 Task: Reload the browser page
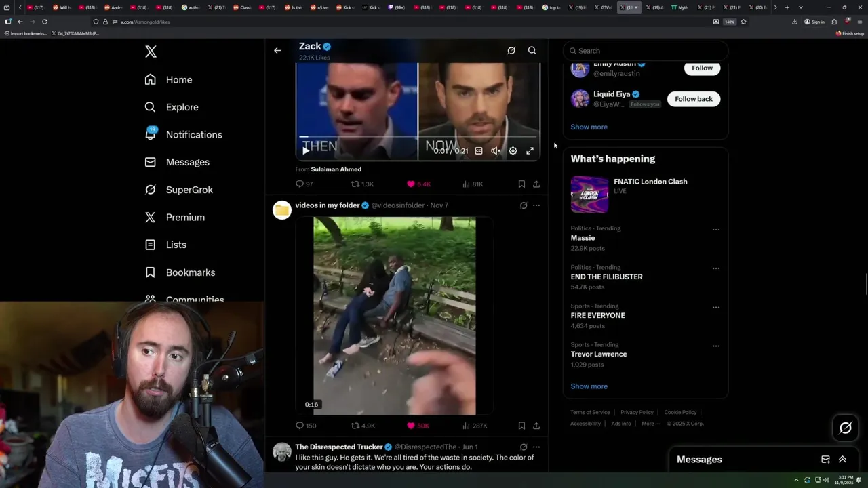(x=45, y=22)
